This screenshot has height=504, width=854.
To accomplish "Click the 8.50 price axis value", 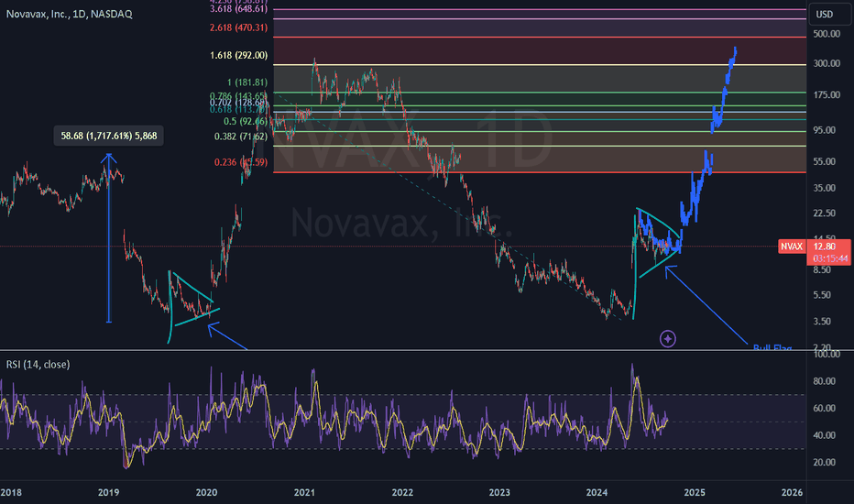I will coord(822,269).
